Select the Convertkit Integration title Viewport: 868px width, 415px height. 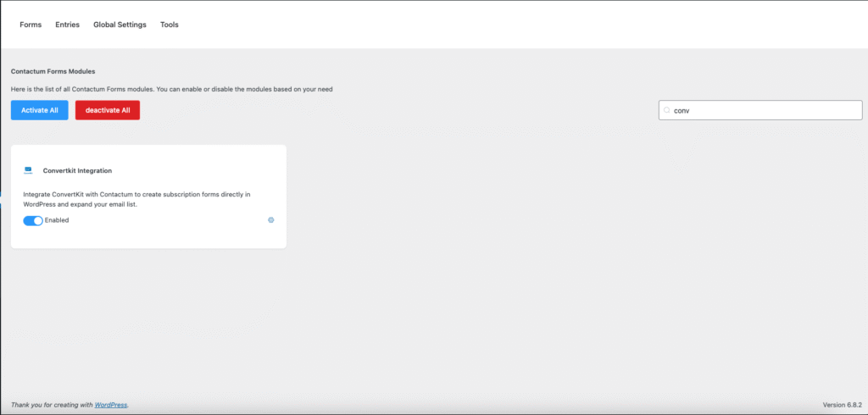[77, 170]
